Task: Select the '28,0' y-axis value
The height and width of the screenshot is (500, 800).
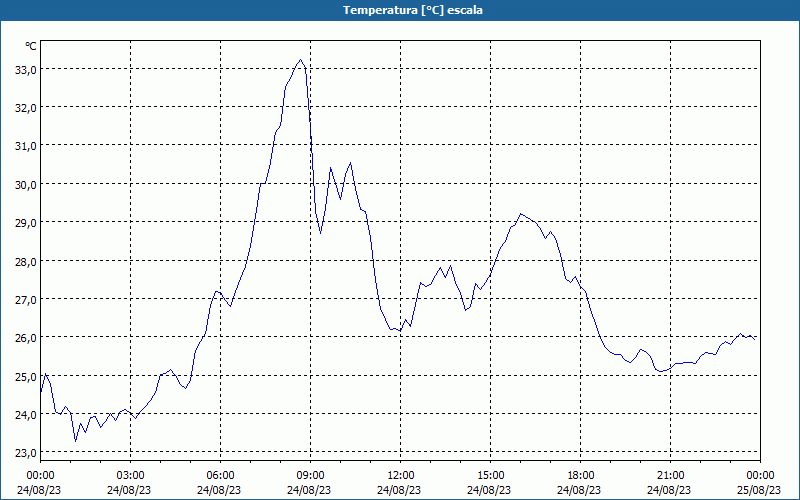Action: (24, 262)
